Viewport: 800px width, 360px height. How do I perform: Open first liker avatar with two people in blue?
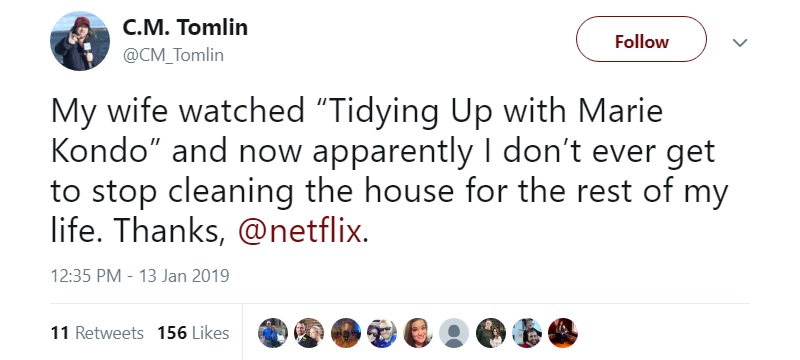[x=273, y=333]
